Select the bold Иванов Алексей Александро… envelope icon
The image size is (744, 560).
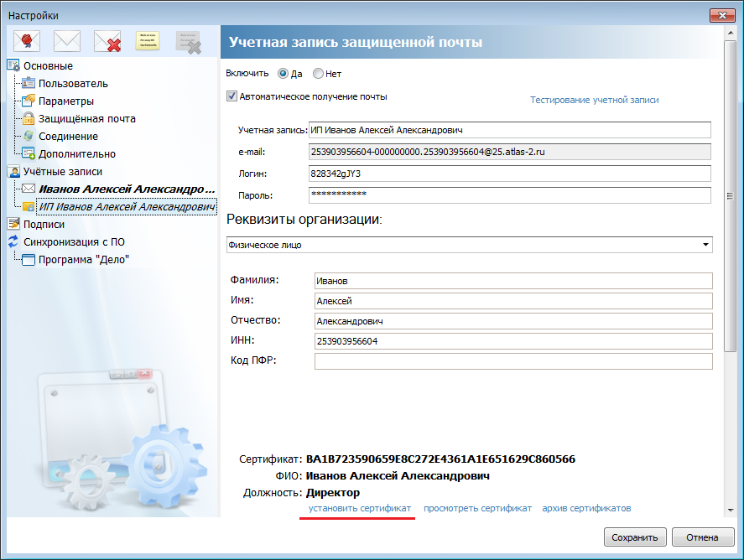point(29,189)
